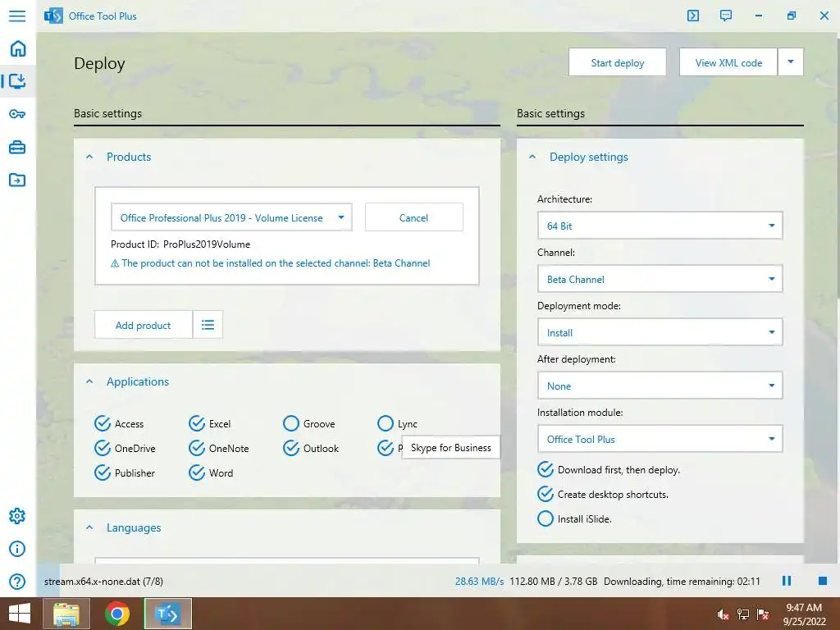The height and width of the screenshot is (630, 840).
Task: Click Add product button
Action: tap(143, 325)
